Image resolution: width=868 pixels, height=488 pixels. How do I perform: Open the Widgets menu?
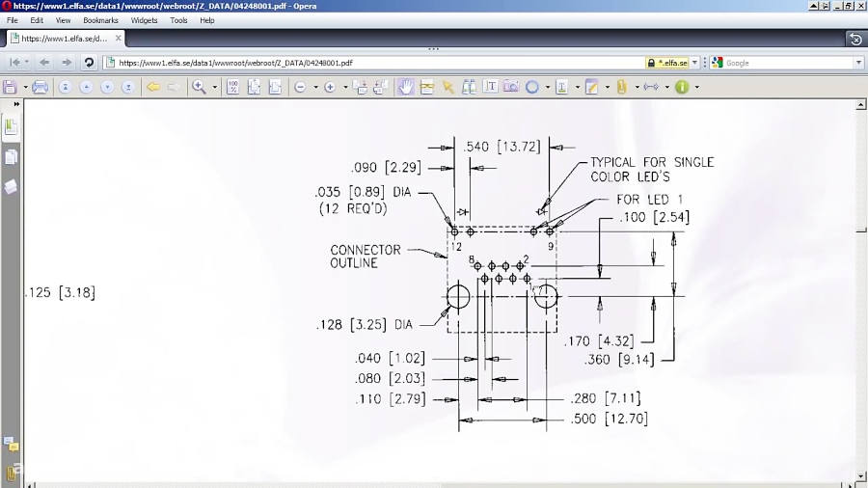144,20
